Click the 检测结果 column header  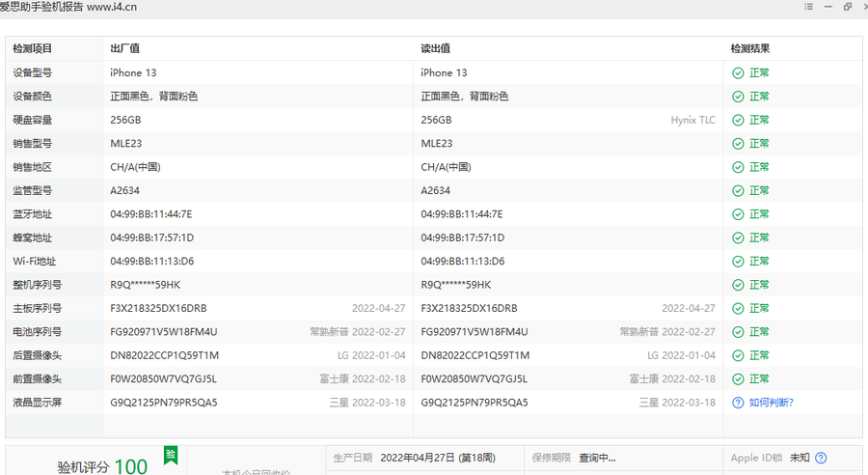pos(750,49)
